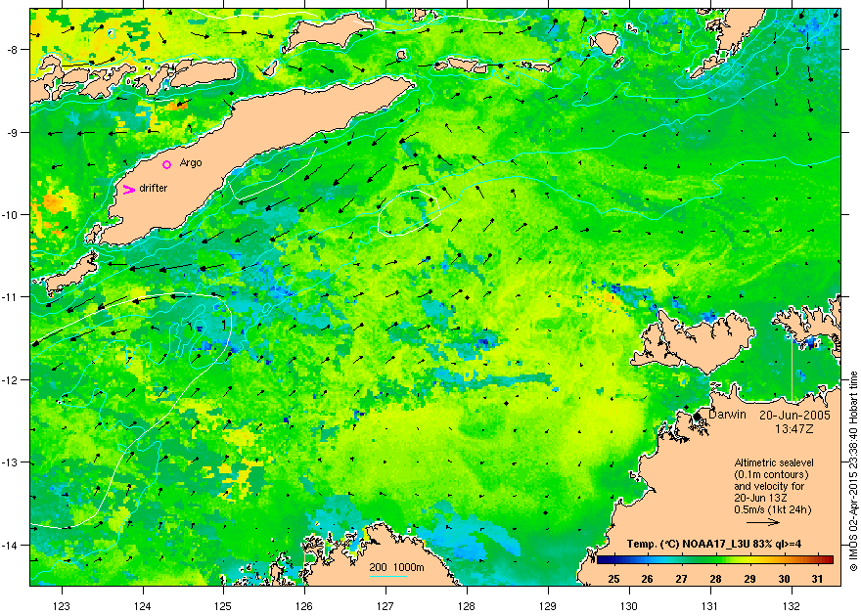861x616 pixels.
Task: Click the velocity scale reference arrow
Action: pyautogui.click(x=763, y=522)
